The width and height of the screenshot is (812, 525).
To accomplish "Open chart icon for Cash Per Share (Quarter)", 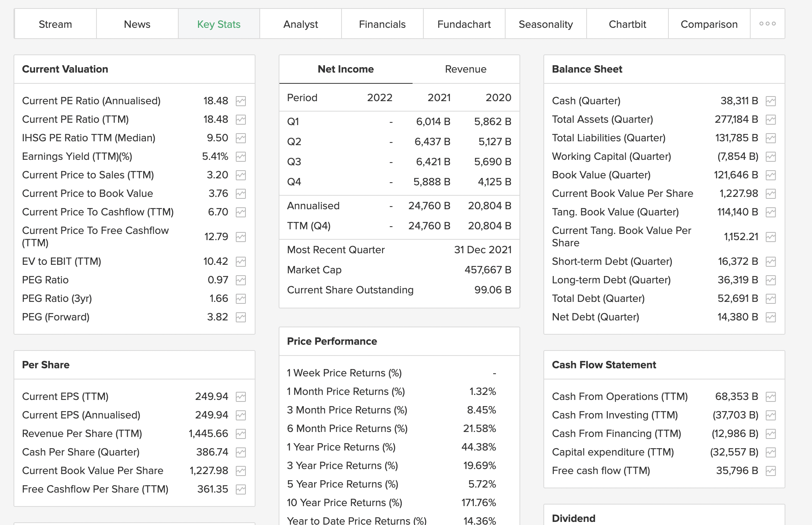I will [241, 452].
